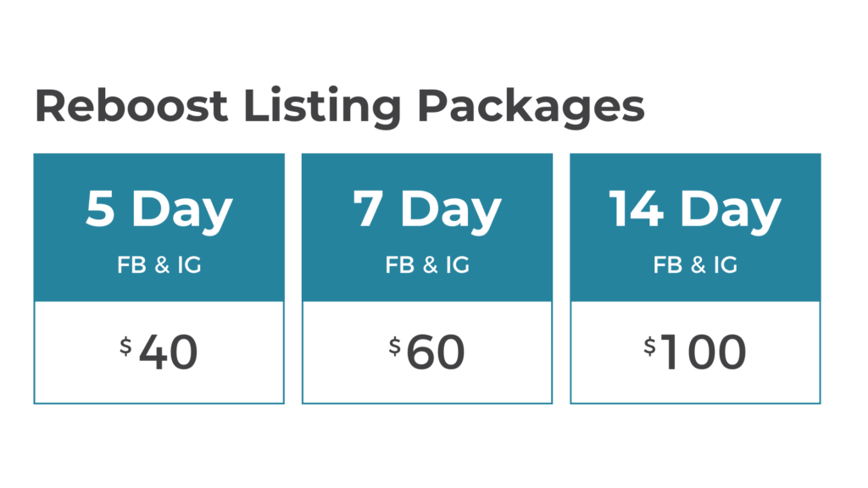Choose the 100 price figure

click(704, 352)
